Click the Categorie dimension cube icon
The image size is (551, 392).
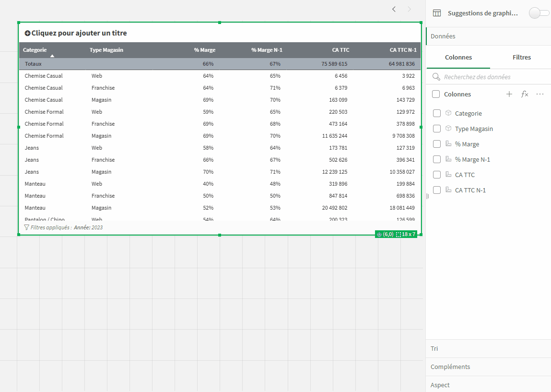click(448, 113)
